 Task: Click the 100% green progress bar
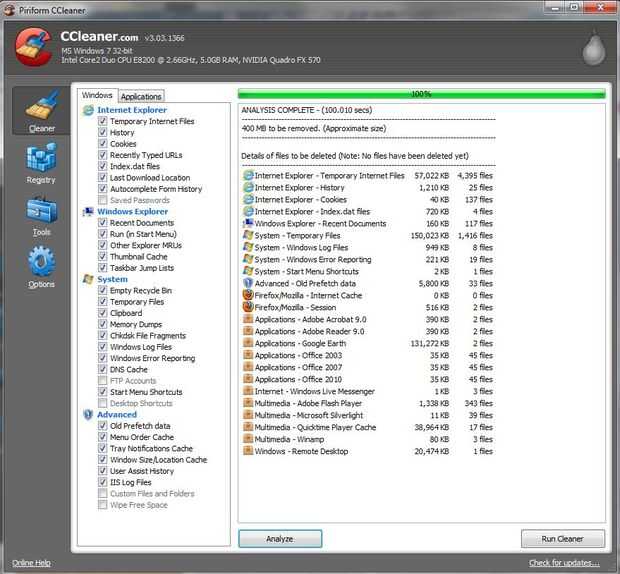[x=422, y=94]
